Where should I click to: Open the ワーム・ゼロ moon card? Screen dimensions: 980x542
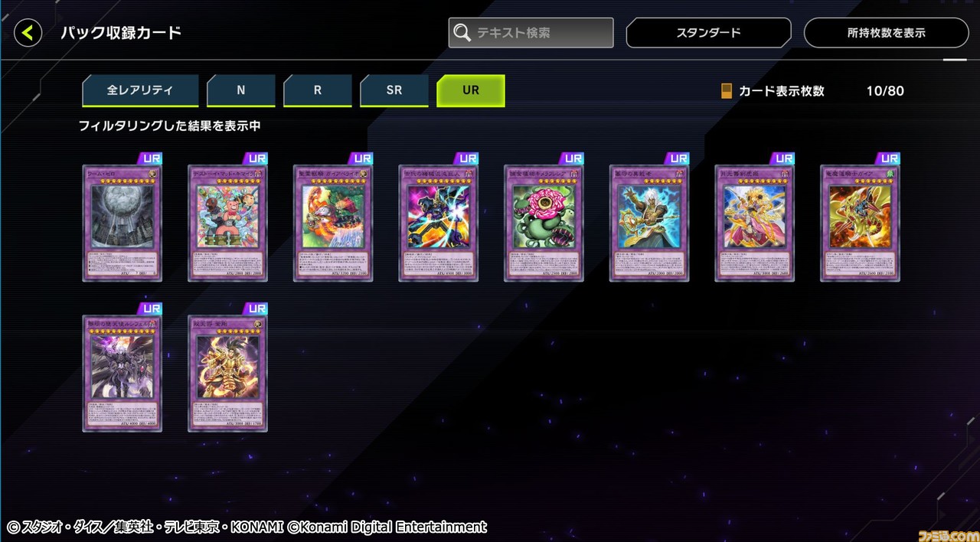tap(122, 223)
